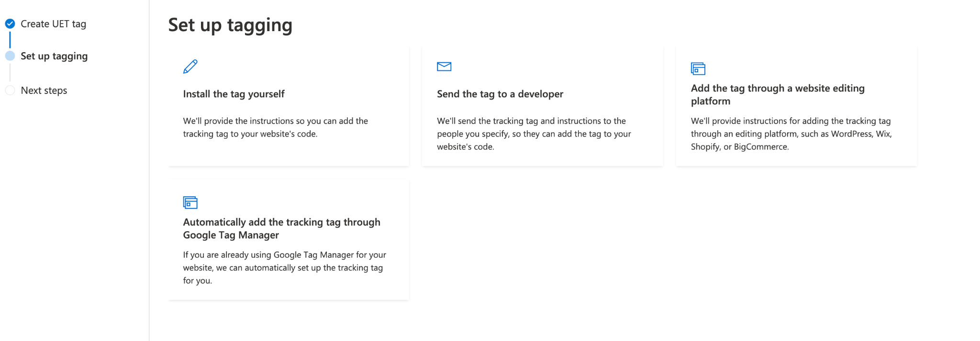Click the text about sending instructions to people you specify

click(x=534, y=134)
